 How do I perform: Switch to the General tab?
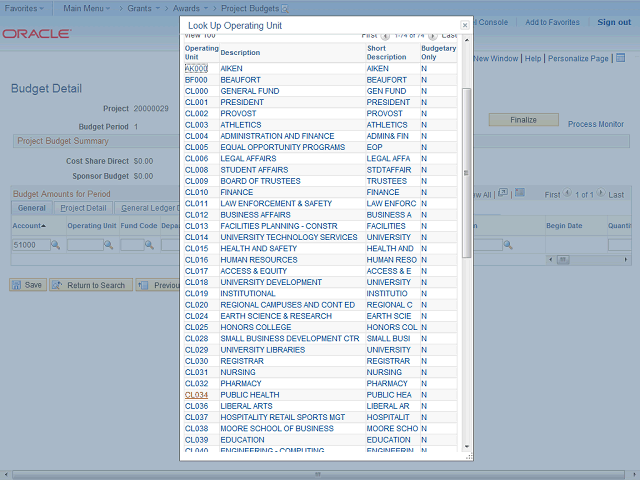pyautogui.click(x=31, y=208)
